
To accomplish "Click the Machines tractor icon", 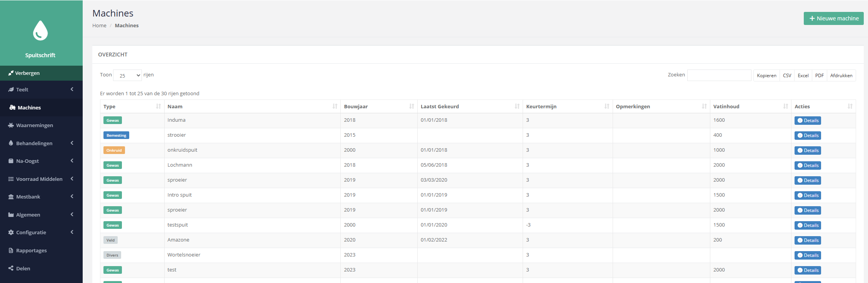I will 12,108.
